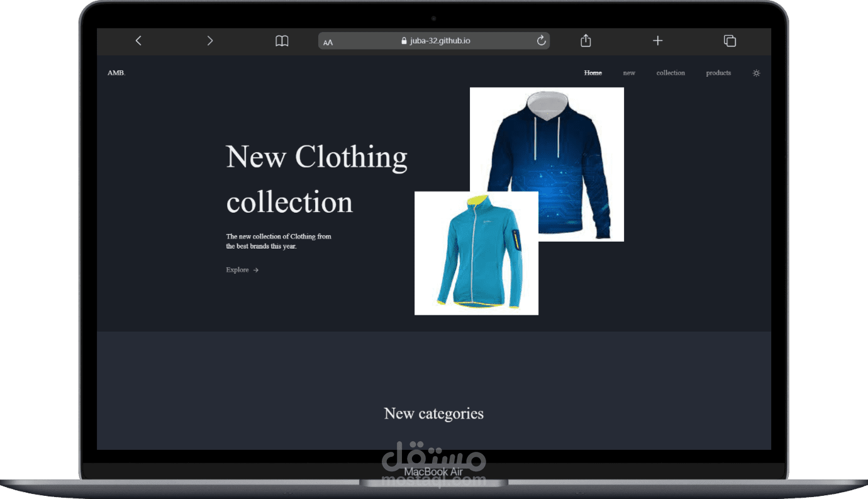
Task: Follow the Explore link
Action: tap(242, 270)
